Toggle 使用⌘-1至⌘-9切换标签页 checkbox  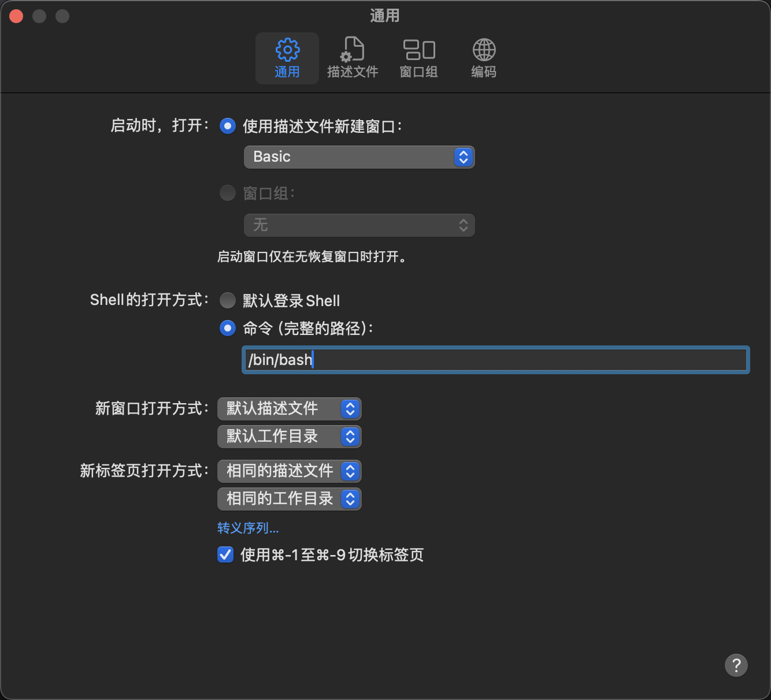[x=225, y=554]
